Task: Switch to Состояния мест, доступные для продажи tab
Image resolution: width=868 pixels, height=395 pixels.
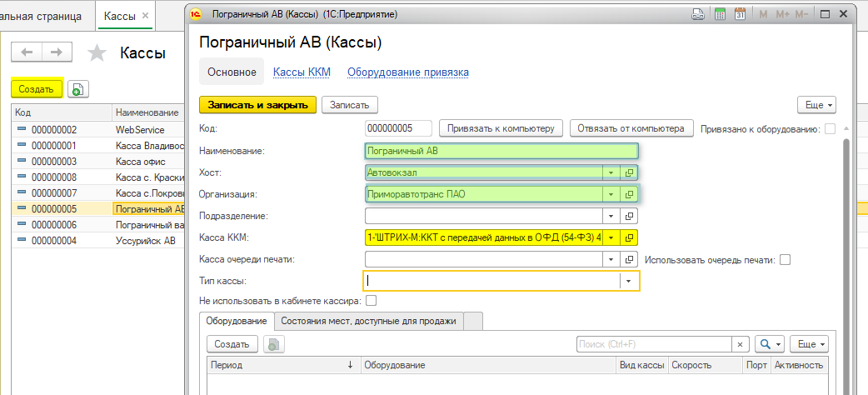Action: (368, 321)
